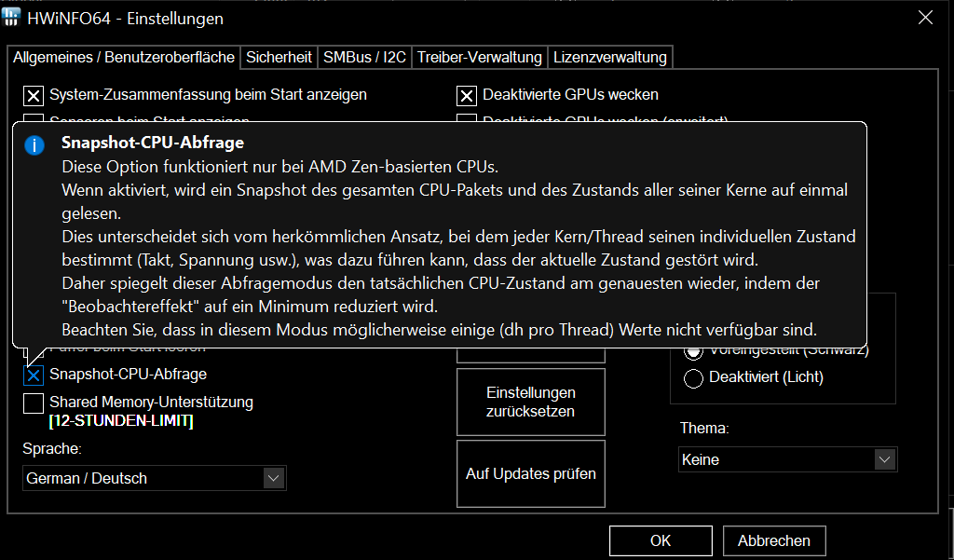Enable Shared Memory-Unterstützung checkbox
954x560 pixels.
(34, 403)
